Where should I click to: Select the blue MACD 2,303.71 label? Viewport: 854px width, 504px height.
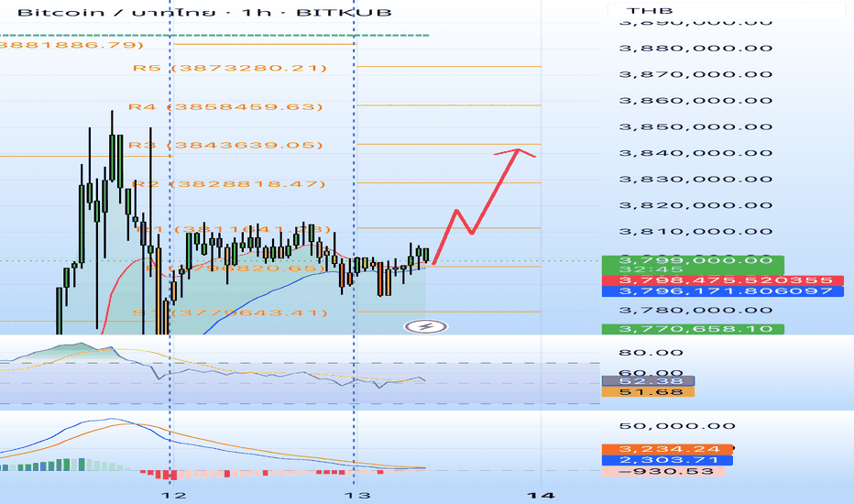click(x=667, y=460)
